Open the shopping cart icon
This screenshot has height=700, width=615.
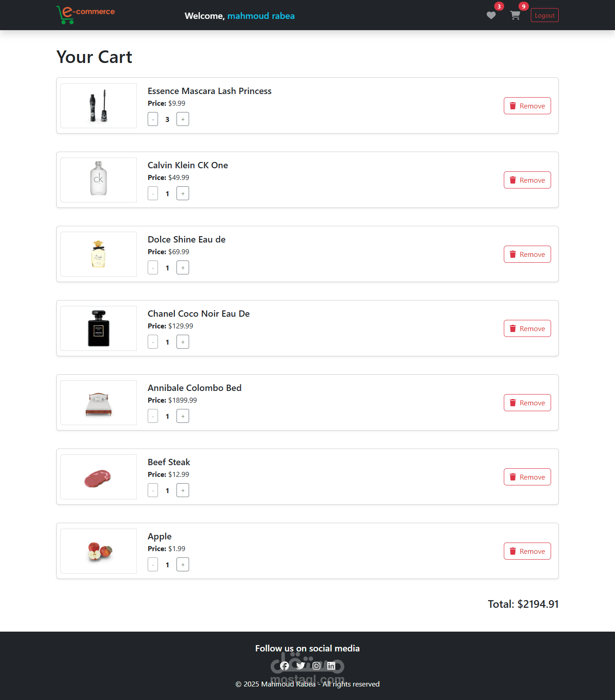tap(516, 16)
